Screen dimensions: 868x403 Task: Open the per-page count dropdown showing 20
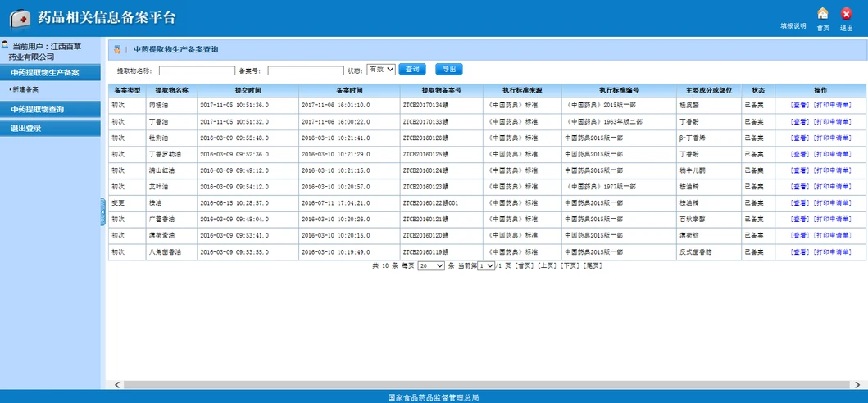click(431, 266)
